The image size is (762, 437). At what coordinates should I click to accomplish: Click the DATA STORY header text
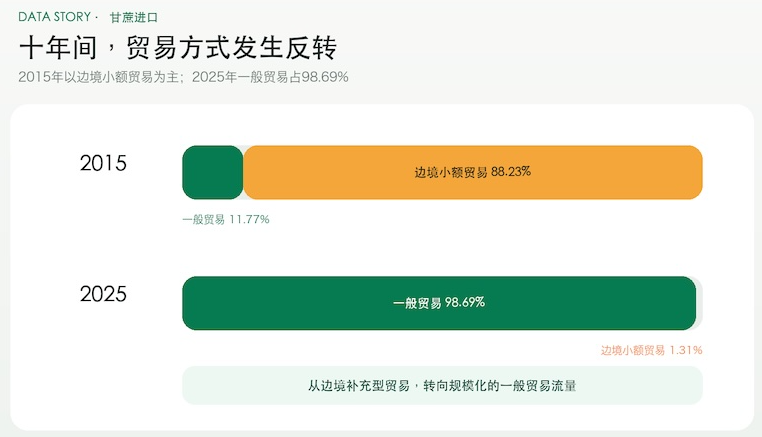click(x=54, y=17)
